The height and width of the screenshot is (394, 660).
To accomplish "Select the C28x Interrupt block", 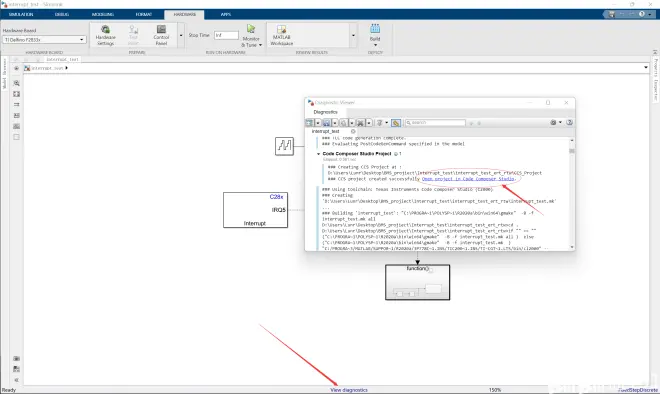I will tap(255, 210).
